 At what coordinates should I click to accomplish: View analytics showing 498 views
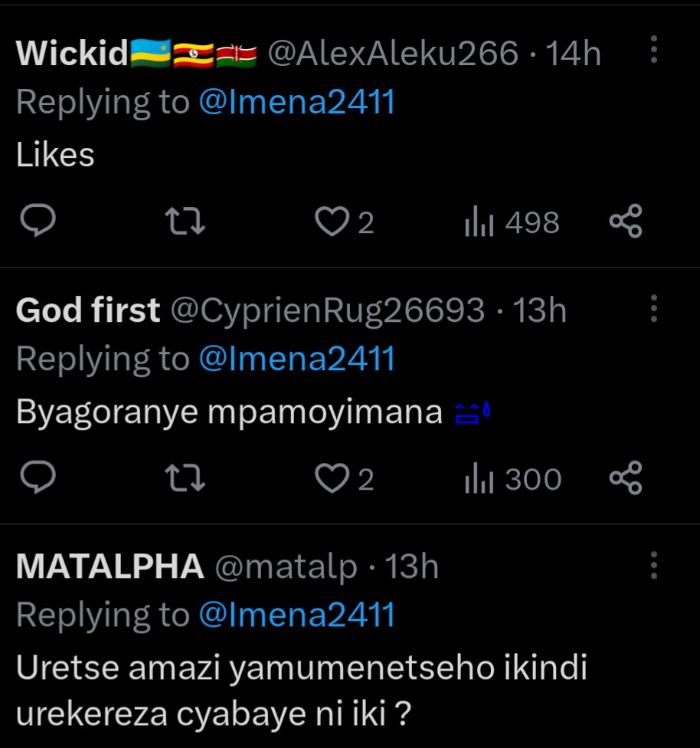point(512,222)
